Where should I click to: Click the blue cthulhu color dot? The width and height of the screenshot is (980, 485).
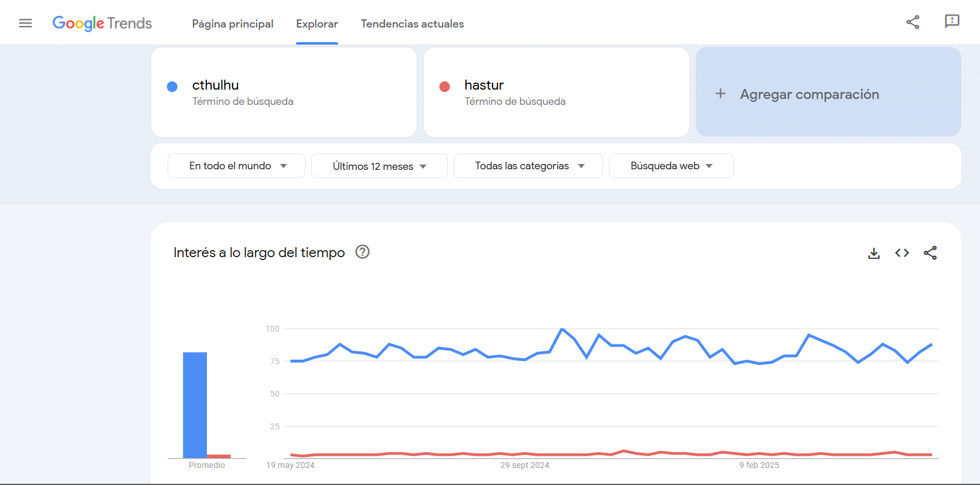[172, 87]
